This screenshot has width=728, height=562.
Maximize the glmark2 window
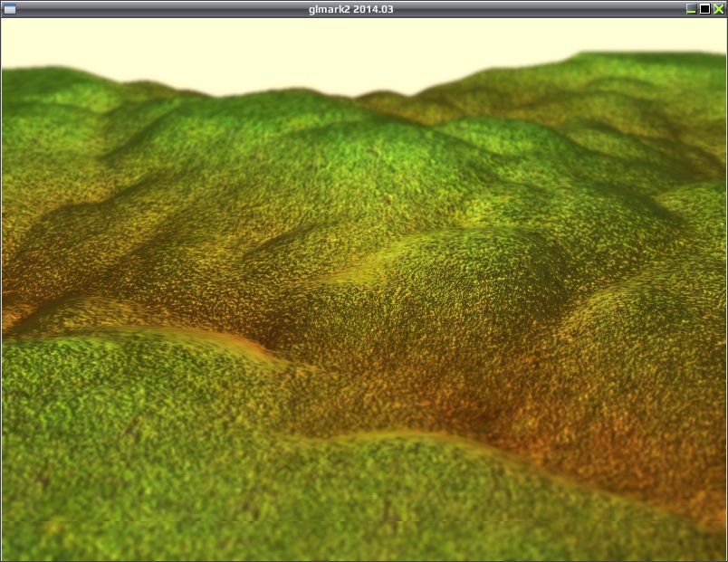coord(704,9)
